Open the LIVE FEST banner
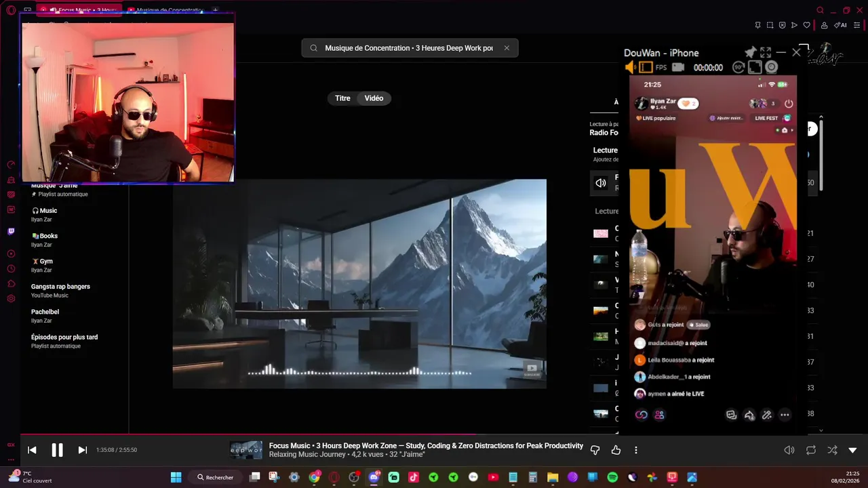Screen dimensions: 868x488 click(772, 118)
